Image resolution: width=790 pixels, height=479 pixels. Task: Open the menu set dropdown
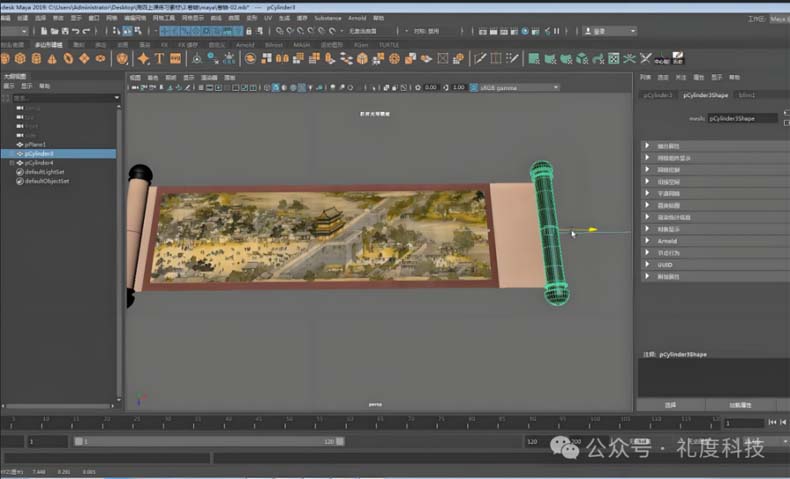point(14,31)
